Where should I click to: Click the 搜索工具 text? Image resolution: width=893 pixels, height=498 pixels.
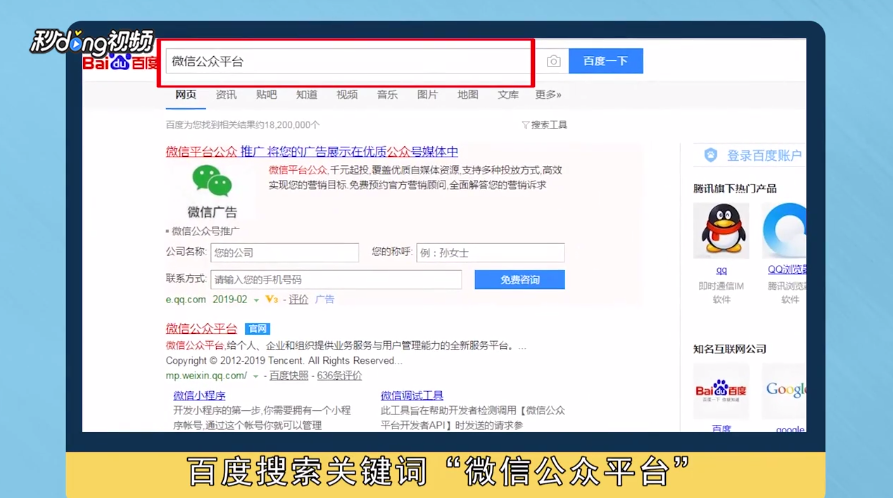[x=549, y=125]
